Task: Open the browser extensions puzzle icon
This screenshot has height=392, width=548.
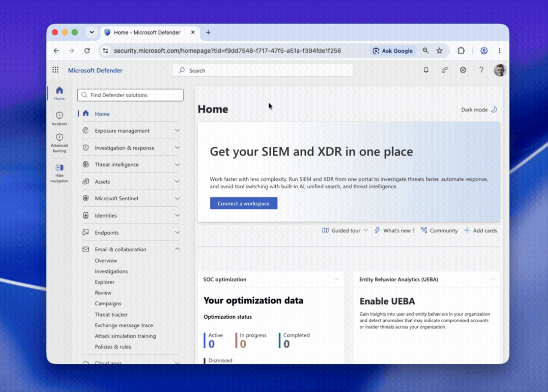Action: [461, 51]
